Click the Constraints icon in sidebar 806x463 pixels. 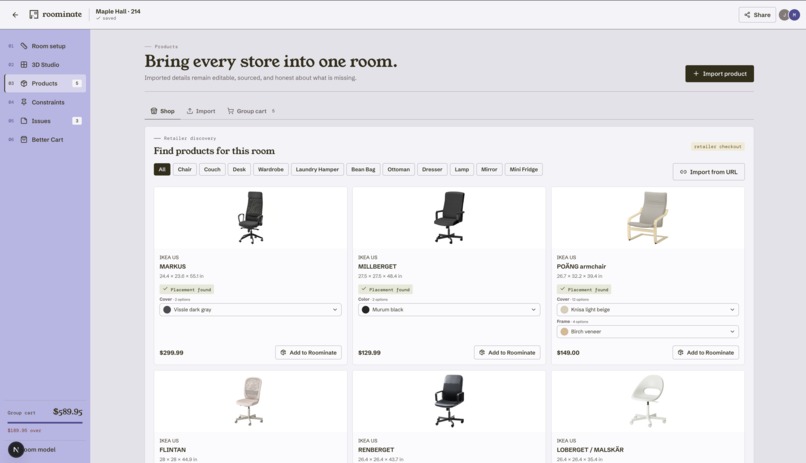click(24, 102)
